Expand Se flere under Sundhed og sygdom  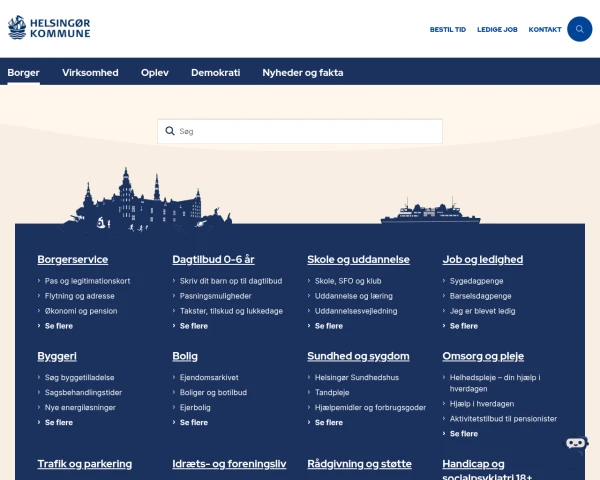(x=329, y=422)
